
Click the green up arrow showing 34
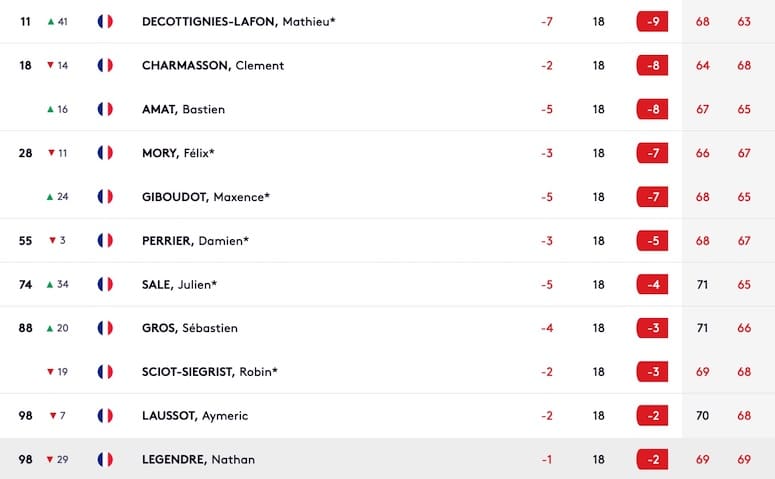pos(50,284)
